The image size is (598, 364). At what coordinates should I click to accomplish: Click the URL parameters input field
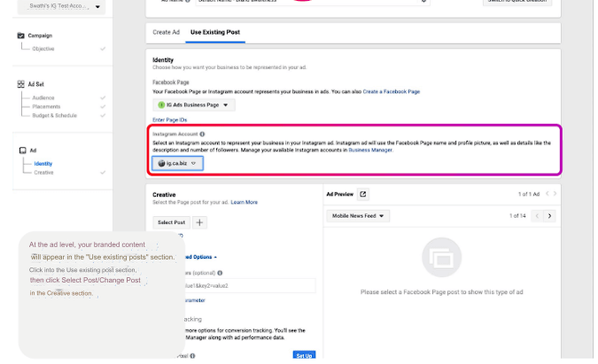(250, 285)
